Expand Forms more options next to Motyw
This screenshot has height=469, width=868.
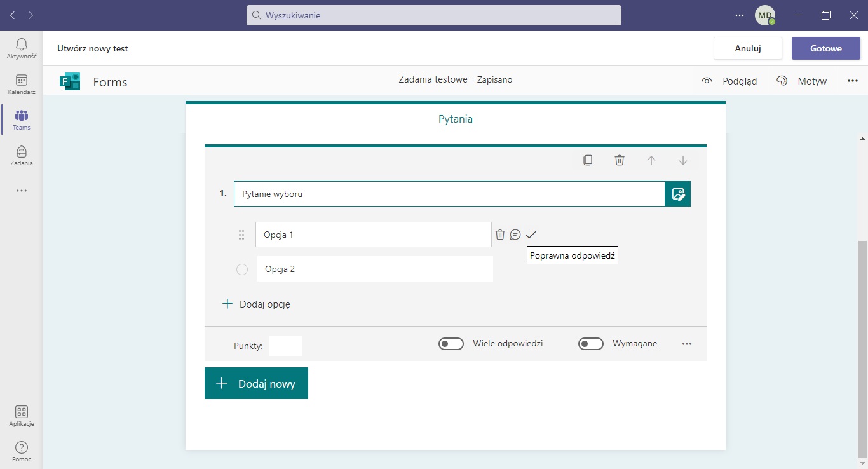point(852,81)
